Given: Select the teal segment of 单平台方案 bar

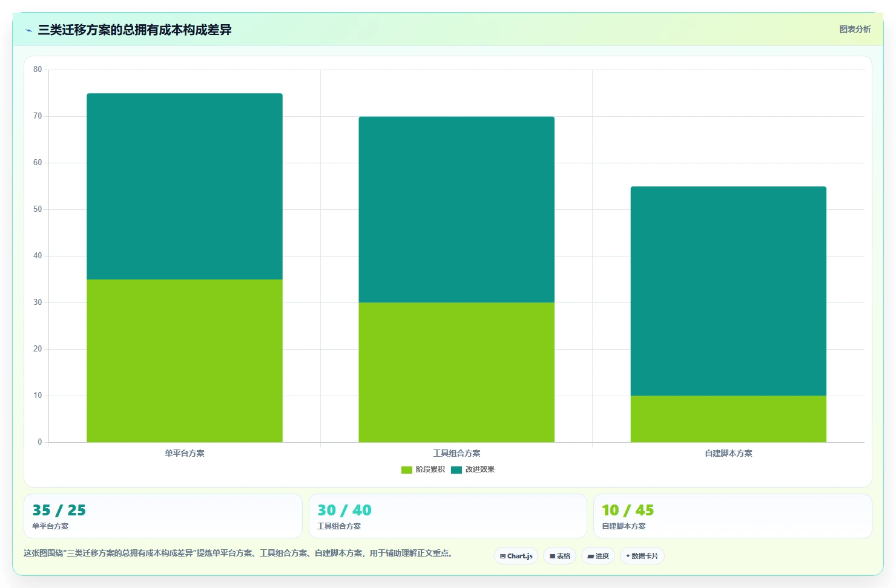Looking at the screenshot, I should [185, 186].
